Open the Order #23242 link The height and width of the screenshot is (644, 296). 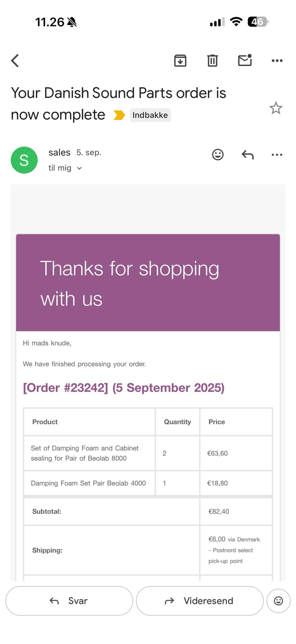pos(124,388)
